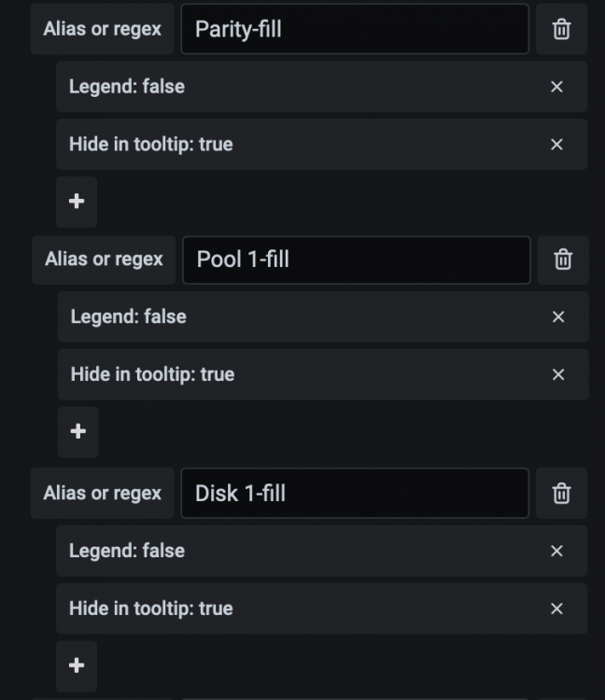The width and height of the screenshot is (605, 700).
Task: Delete the Parity-fill series override
Action: click(x=561, y=29)
